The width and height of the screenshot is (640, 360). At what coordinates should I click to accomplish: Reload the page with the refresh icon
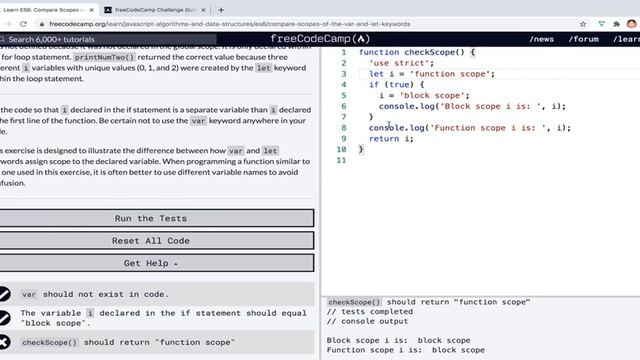click(23, 24)
